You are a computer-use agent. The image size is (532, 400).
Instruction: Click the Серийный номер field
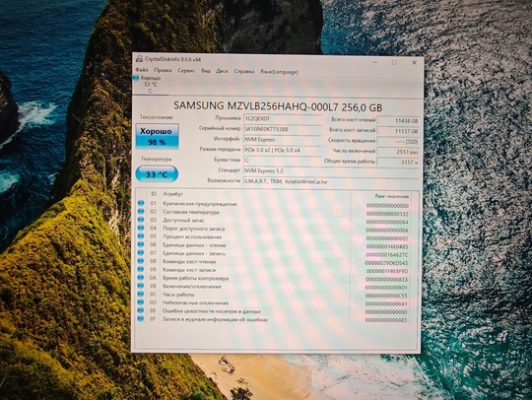point(282,129)
